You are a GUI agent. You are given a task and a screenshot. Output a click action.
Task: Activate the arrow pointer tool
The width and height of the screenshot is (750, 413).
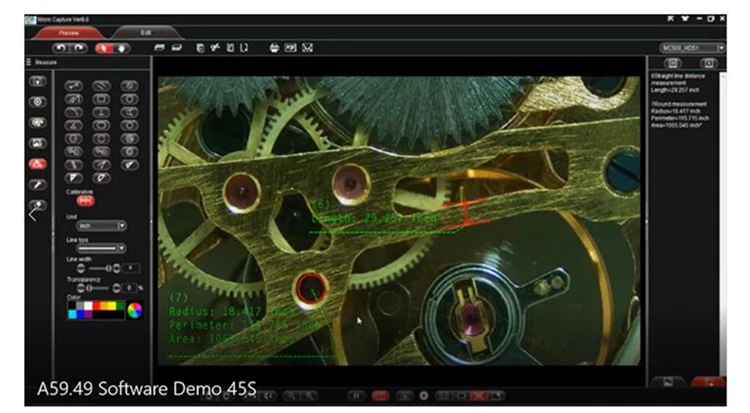[105, 47]
